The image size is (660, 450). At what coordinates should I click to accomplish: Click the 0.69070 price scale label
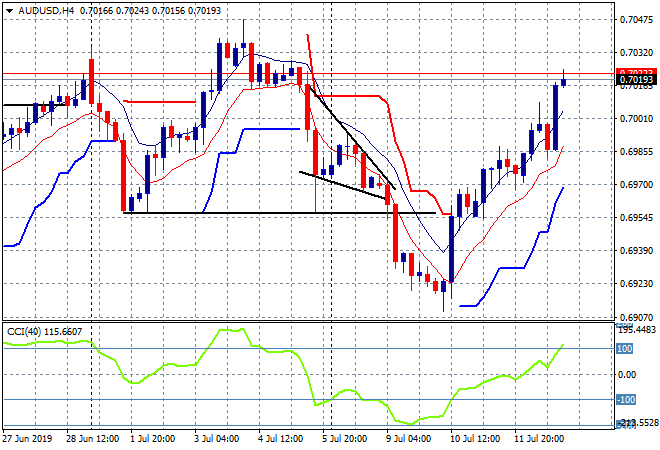coord(636,317)
